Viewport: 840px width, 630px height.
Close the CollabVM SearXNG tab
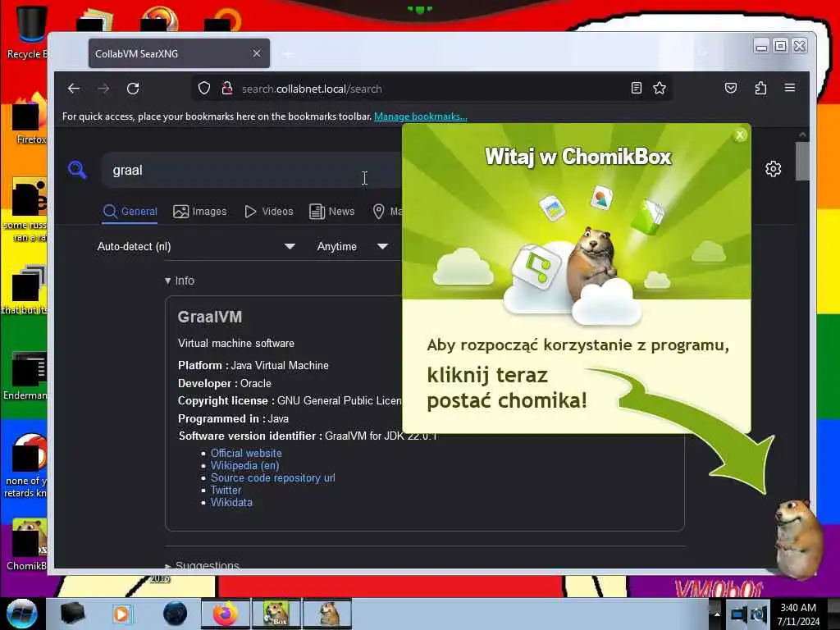(x=257, y=53)
